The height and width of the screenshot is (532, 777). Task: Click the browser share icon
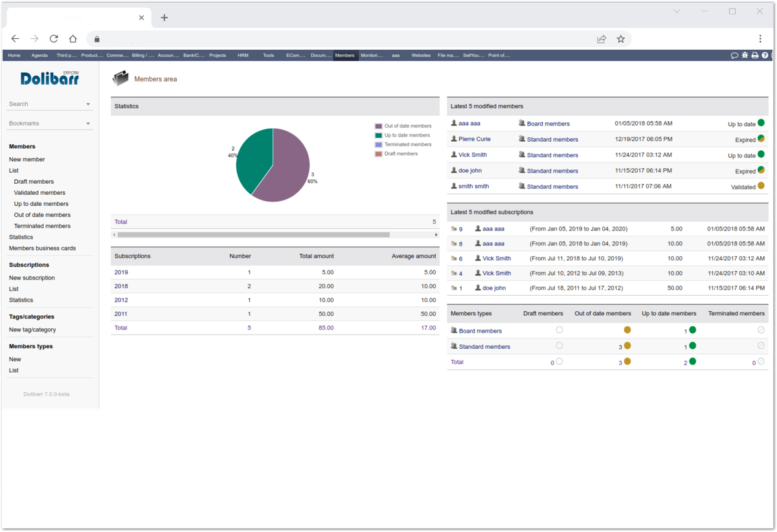click(x=602, y=39)
